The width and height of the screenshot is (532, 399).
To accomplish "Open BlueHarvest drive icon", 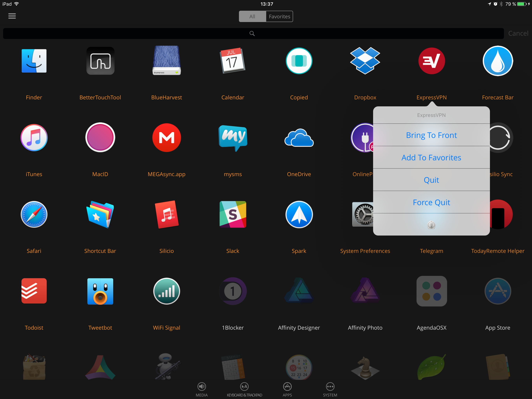I will pos(167,60).
